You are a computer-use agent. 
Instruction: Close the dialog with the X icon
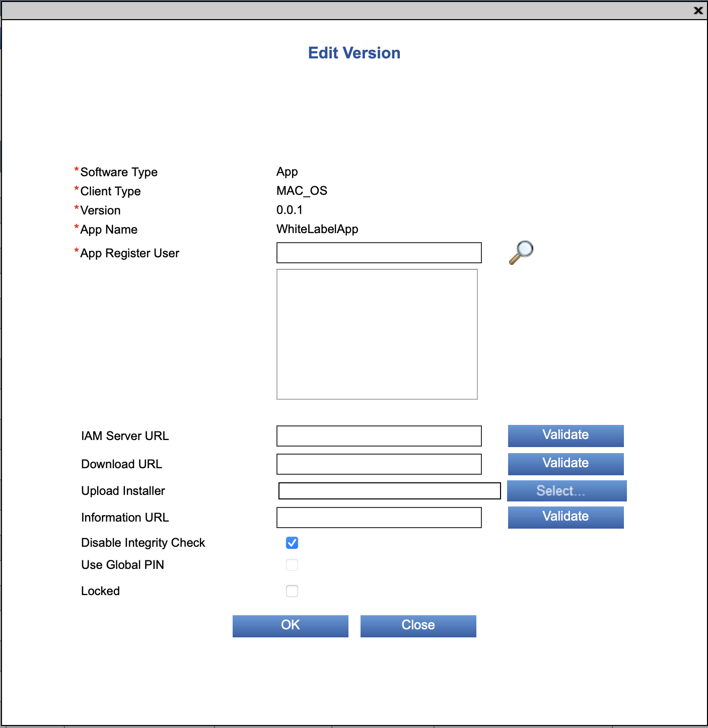(x=698, y=11)
